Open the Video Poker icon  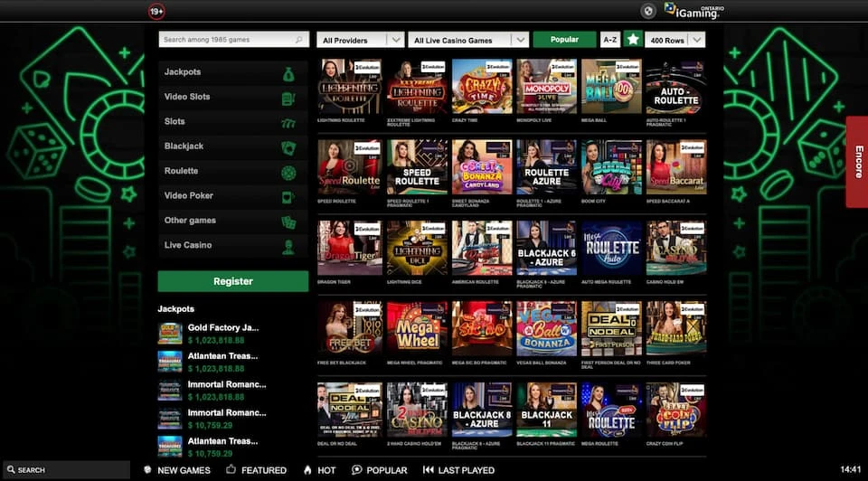click(x=288, y=197)
